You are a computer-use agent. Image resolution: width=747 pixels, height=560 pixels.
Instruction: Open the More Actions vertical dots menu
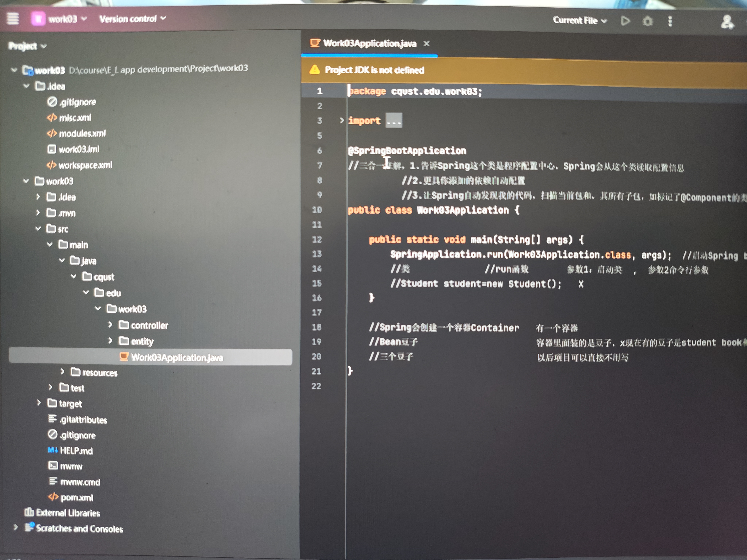(670, 21)
